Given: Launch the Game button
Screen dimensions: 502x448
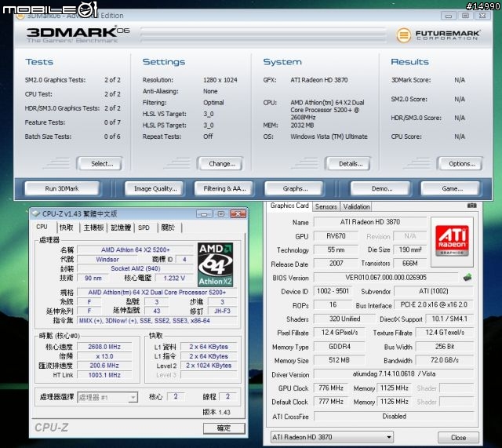Looking at the screenshot, I should click(452, 188).
